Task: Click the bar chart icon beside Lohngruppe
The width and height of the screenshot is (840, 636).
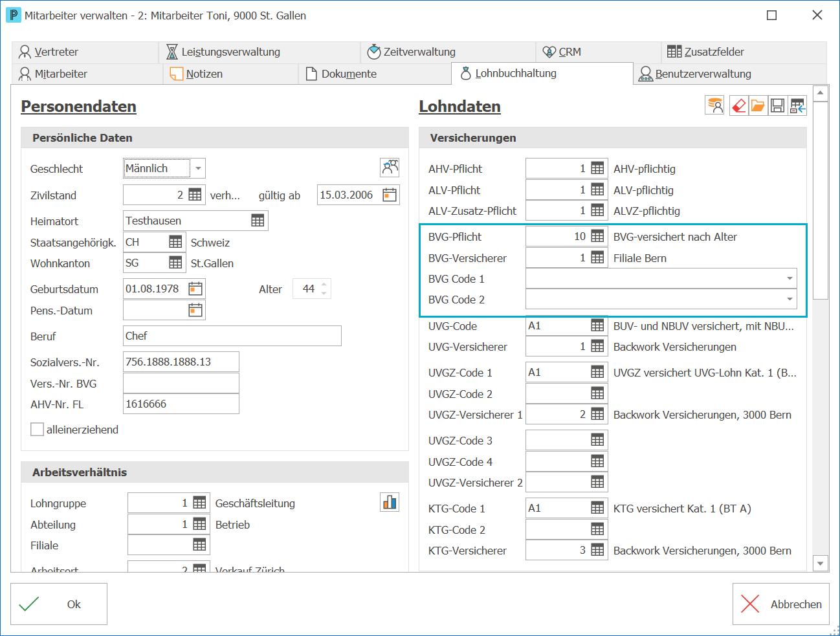Action: click(390, 502)
